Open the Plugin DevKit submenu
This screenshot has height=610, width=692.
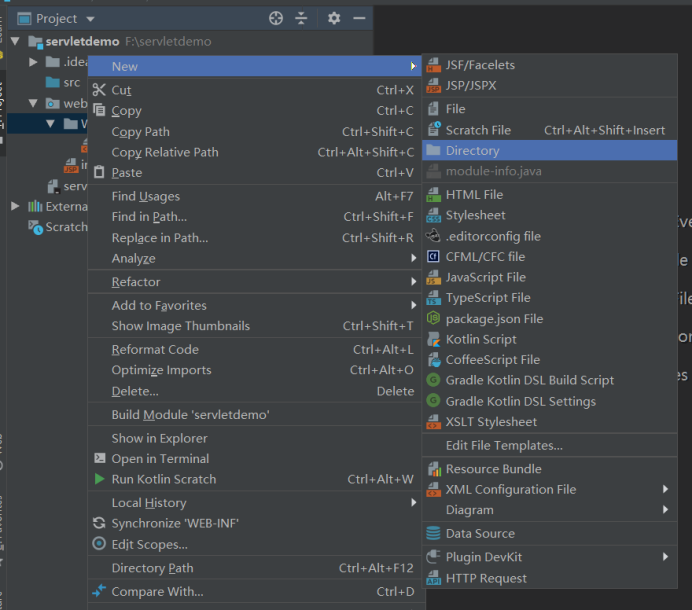coord(549,557)
